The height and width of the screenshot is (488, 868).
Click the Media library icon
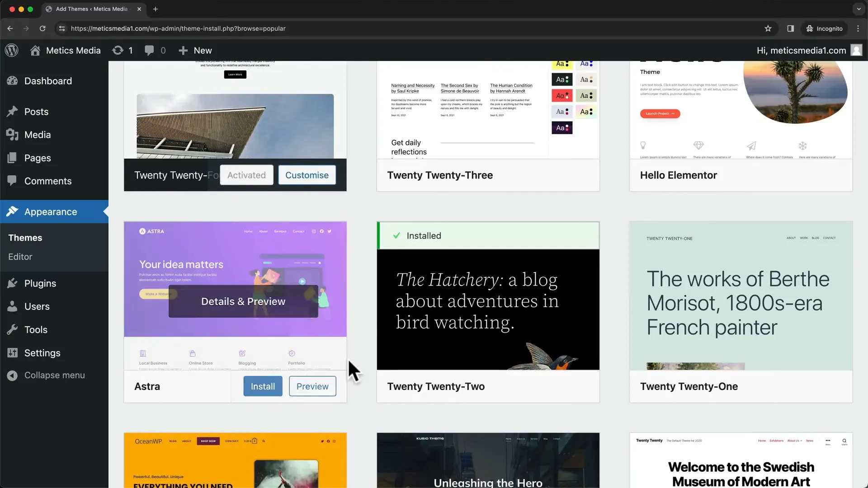[x=13, y=135]
